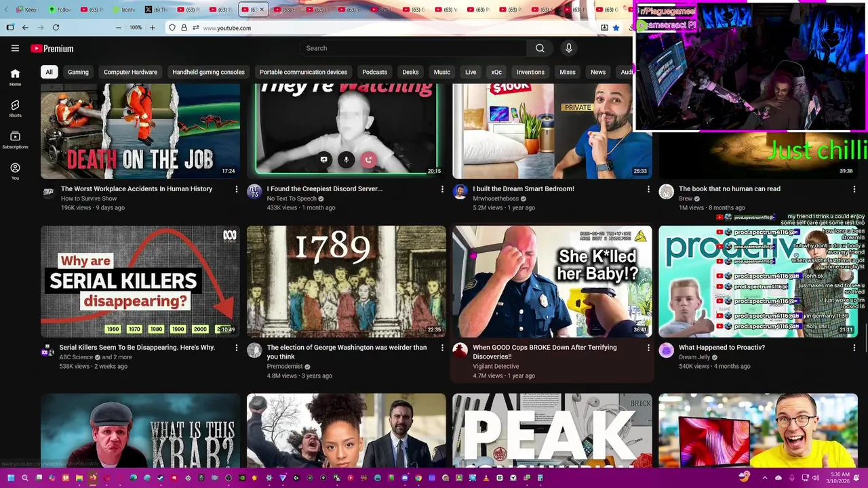Open options for book no human can read
Viewport: 868px width, 488px height.
pos(854,189)
